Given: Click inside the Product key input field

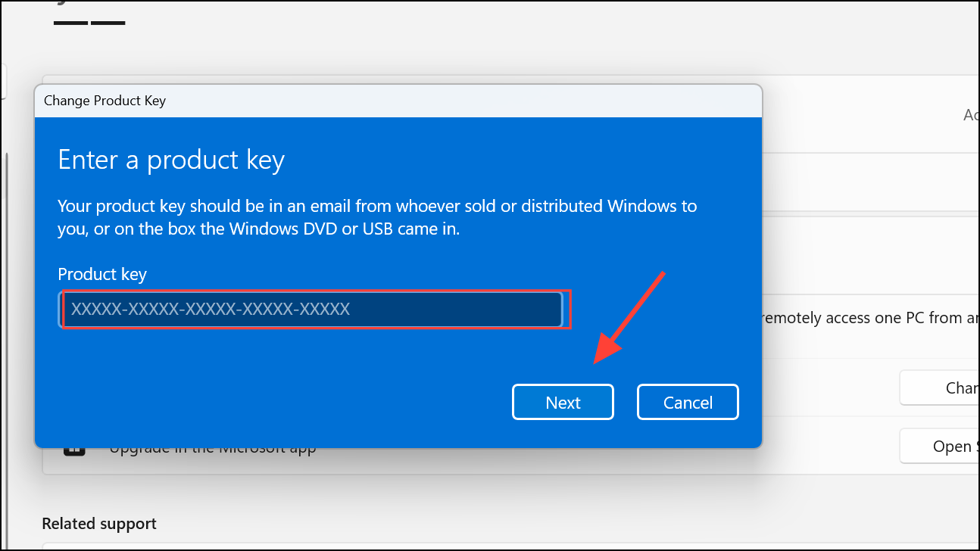Looking at the screenshot, I should pyautogui.click(x=314, y=309).
